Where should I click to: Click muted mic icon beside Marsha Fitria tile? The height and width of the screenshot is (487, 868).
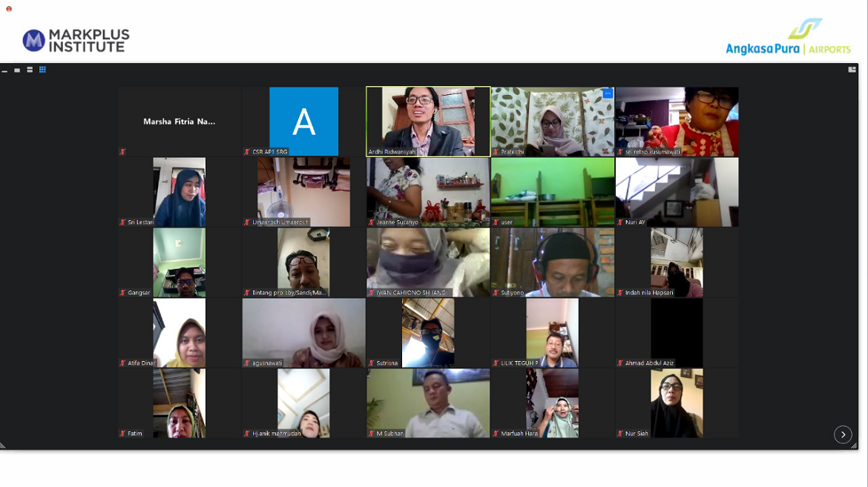click(123, 152)
